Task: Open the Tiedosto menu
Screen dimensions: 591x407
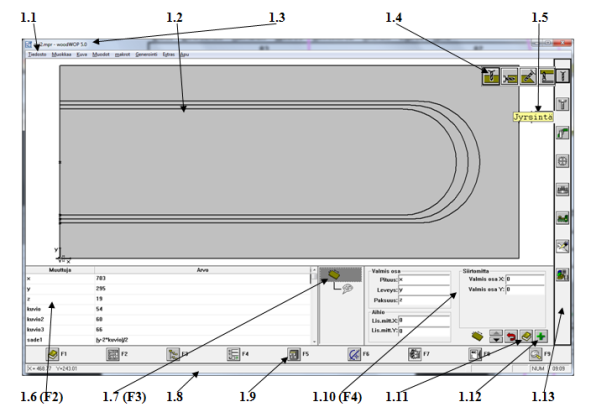Action: (x=37, y=55)
